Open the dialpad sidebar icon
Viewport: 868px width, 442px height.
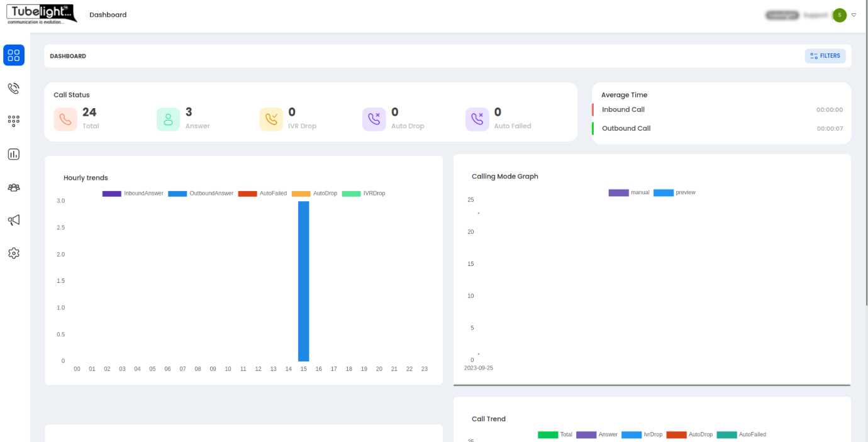pos(14,121)
